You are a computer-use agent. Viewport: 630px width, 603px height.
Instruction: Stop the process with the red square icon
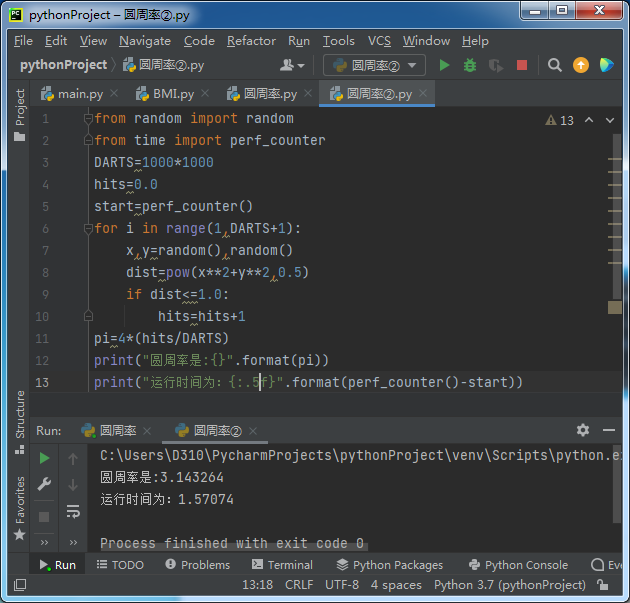click(522, 65)
